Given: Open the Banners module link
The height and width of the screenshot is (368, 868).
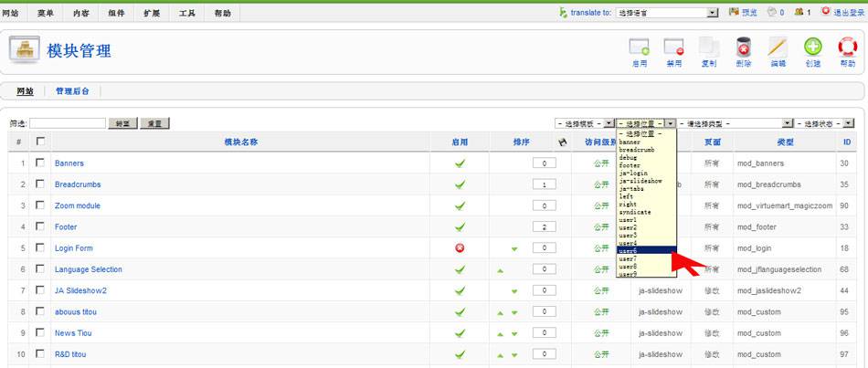Looking at the screenshot, I should [x=69, y=163].
